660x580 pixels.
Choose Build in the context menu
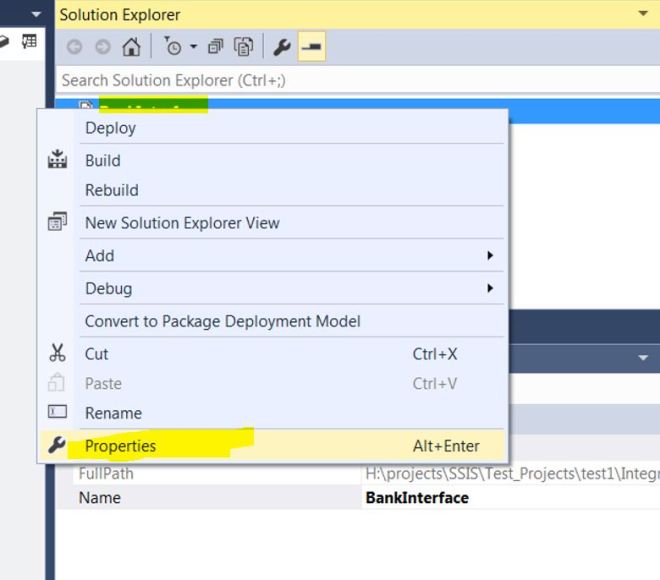[102, 160]
